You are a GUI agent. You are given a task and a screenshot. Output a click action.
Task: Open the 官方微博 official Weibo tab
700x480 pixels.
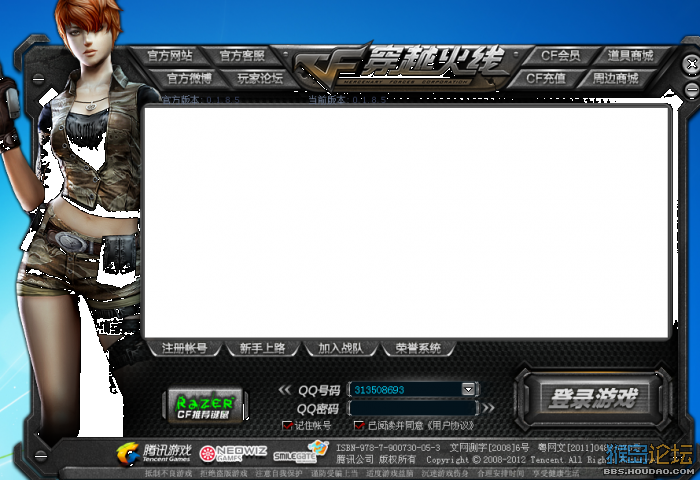pyautogui.click(x=188, y=78)
